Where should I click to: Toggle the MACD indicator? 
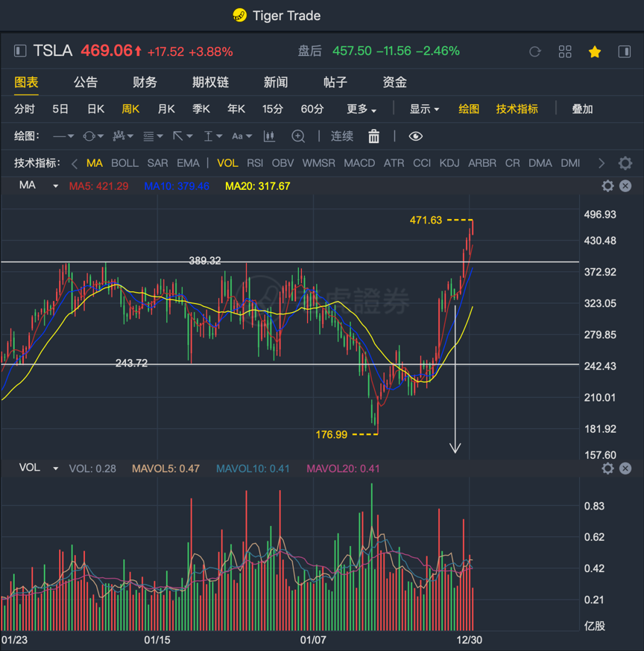pyautogui.click(x=359, y=163)
